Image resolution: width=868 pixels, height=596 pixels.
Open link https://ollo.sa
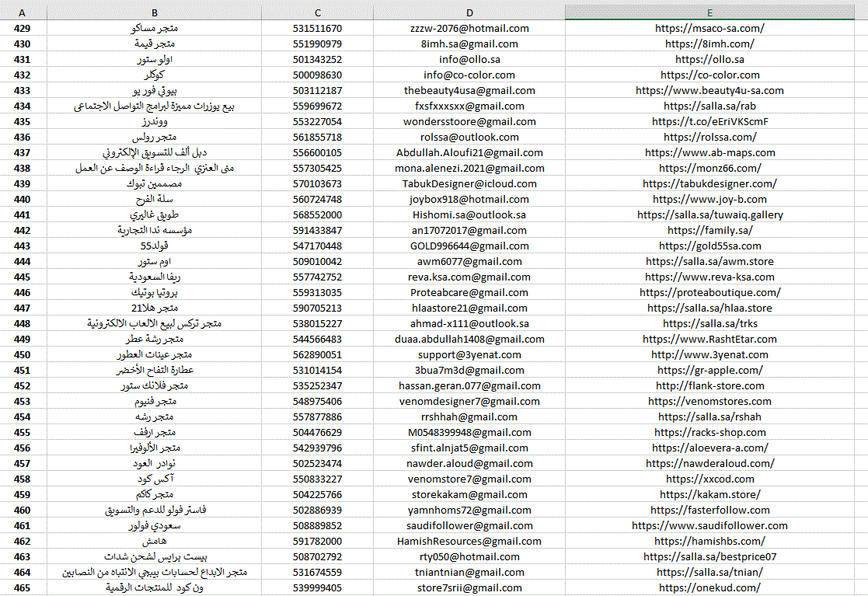click(709, 59)
